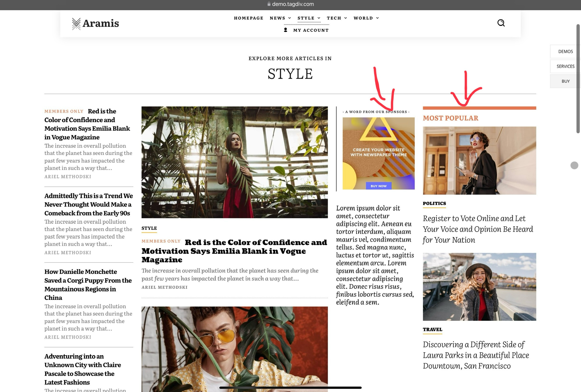Click the My Account user icon

285,30
